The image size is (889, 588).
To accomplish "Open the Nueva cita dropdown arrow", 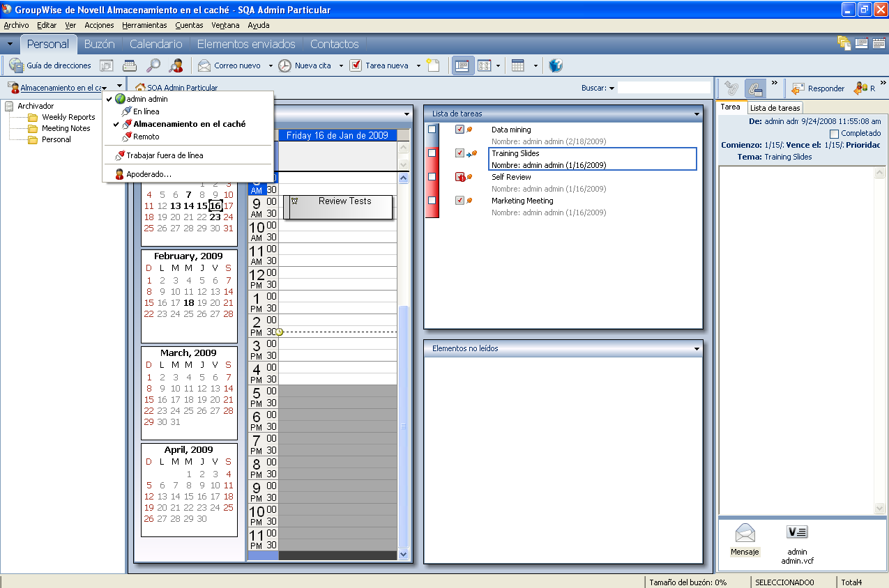I will [x=341, y=66].
